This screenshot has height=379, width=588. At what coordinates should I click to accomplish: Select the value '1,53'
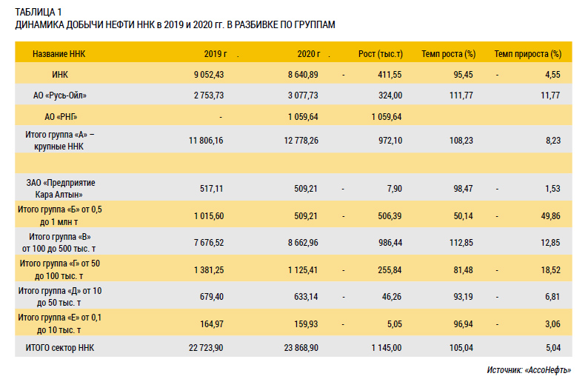552,189
